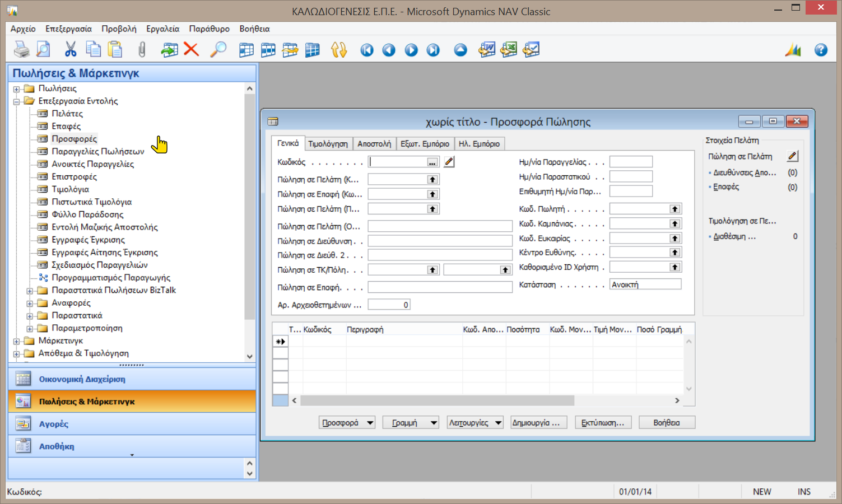842x504 pixels.
Task: Open Print Preview from the toolbar
Action: pos(43,50)
